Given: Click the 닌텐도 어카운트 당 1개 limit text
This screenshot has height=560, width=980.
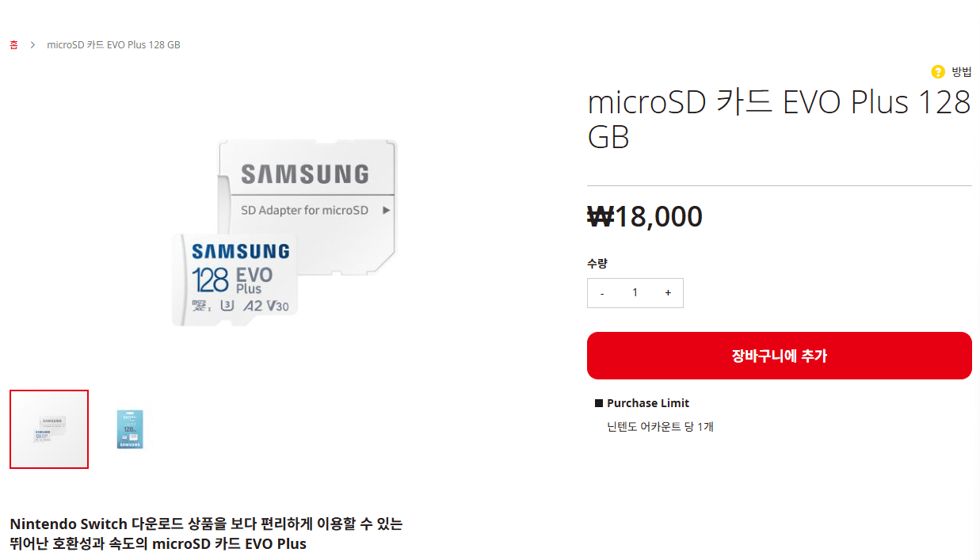Looking at the screenshot, I should [x=658, y=426].
